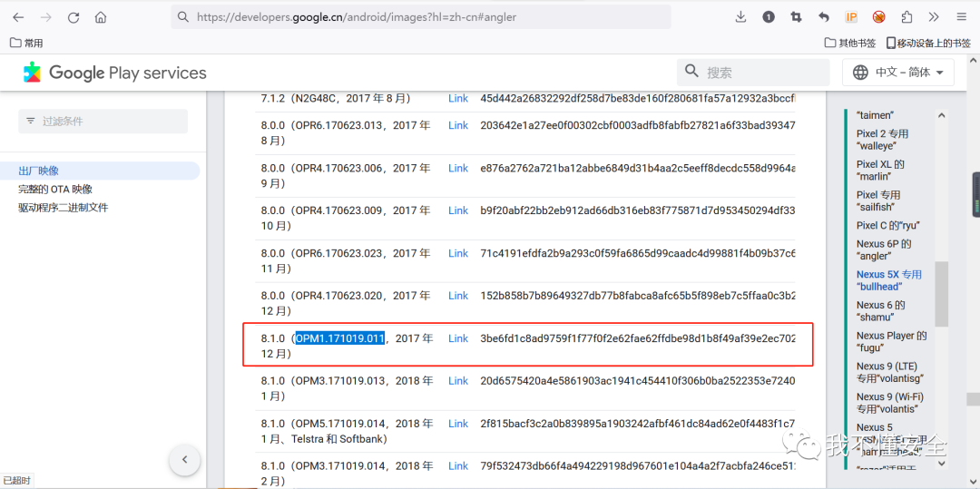Click the browser reload button
The width and height of the screenshot is (980, 489).
tap(73, 17)
